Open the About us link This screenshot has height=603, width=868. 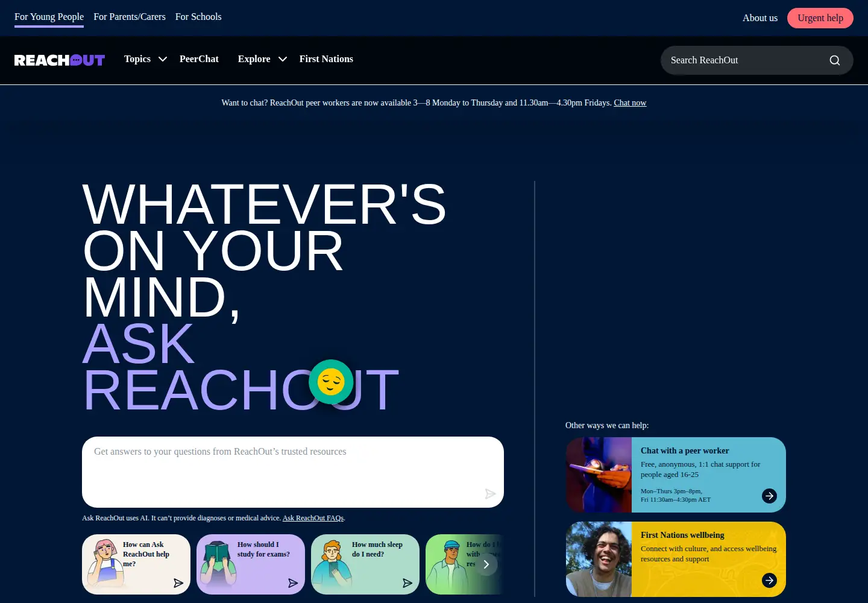(760, 18)
